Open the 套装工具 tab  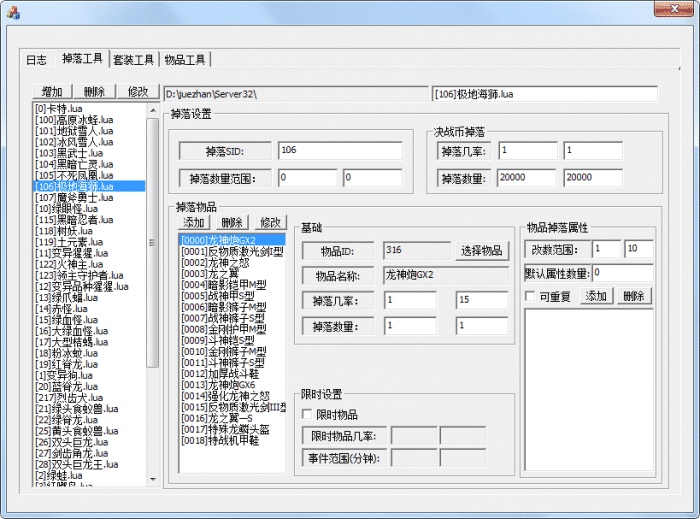tap(133, 60)
